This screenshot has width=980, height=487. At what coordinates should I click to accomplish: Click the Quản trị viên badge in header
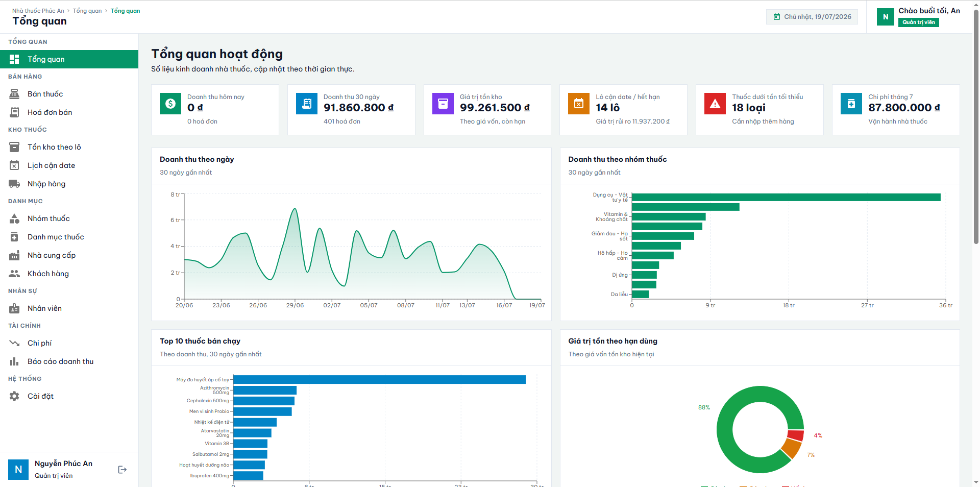coord(919,22)
